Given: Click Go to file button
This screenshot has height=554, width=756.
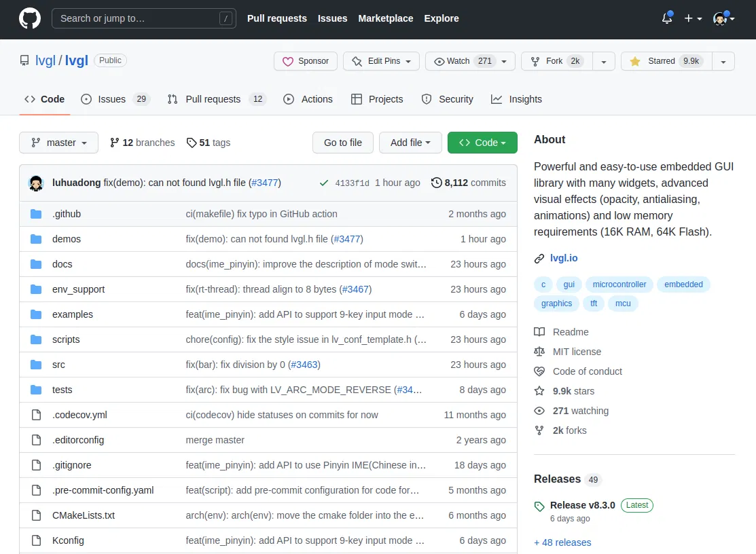Looking at the screenshot, I should pyautogui.click(x=343, y=143).
